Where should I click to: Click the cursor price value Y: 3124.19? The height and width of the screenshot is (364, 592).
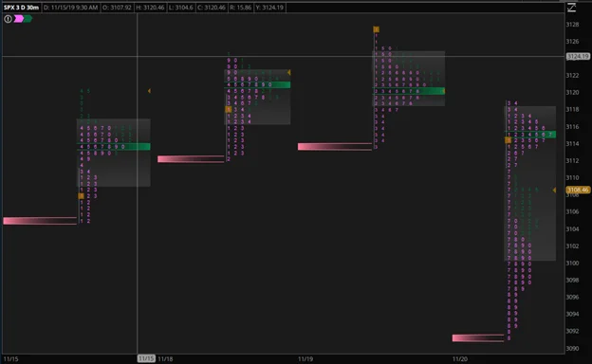[x=270, y=8]
